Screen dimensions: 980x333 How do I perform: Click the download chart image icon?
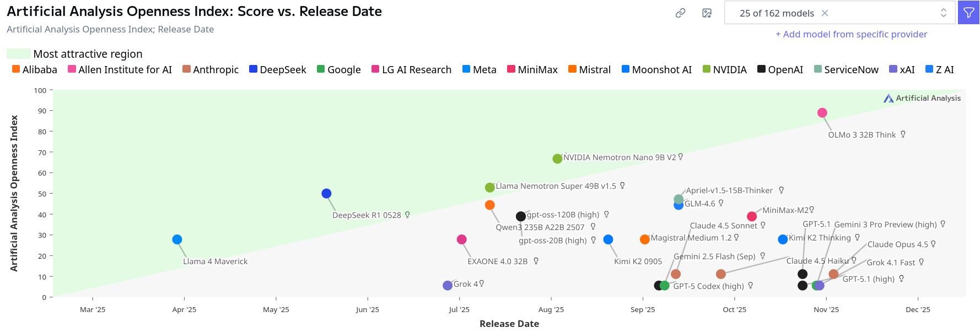(707, 13)
